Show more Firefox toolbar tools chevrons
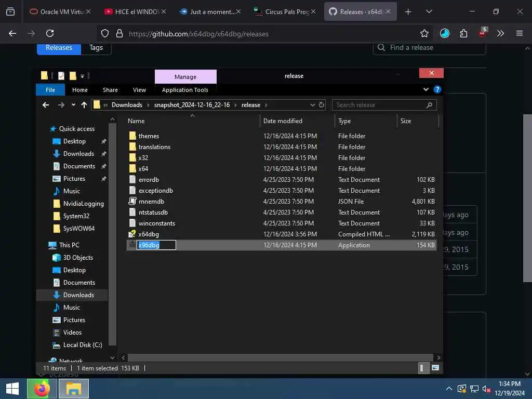The image size is (532, 399). (x=500, y=33)
